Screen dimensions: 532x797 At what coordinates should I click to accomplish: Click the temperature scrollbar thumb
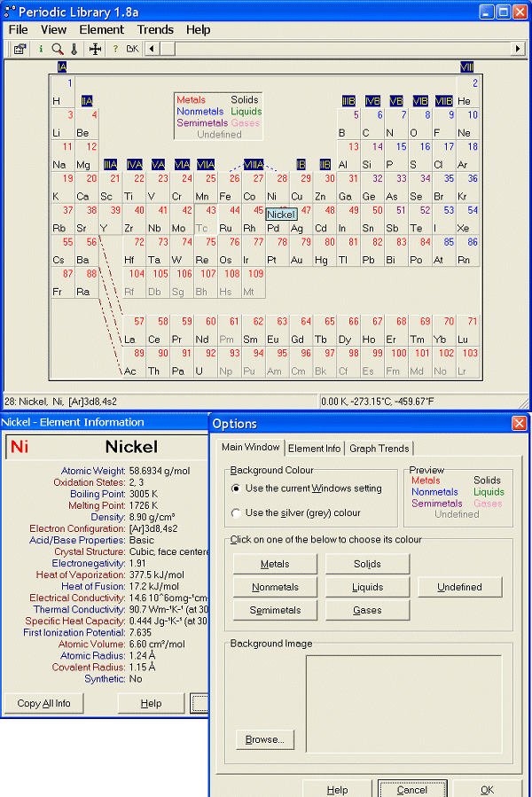click(x=168, y=49)
